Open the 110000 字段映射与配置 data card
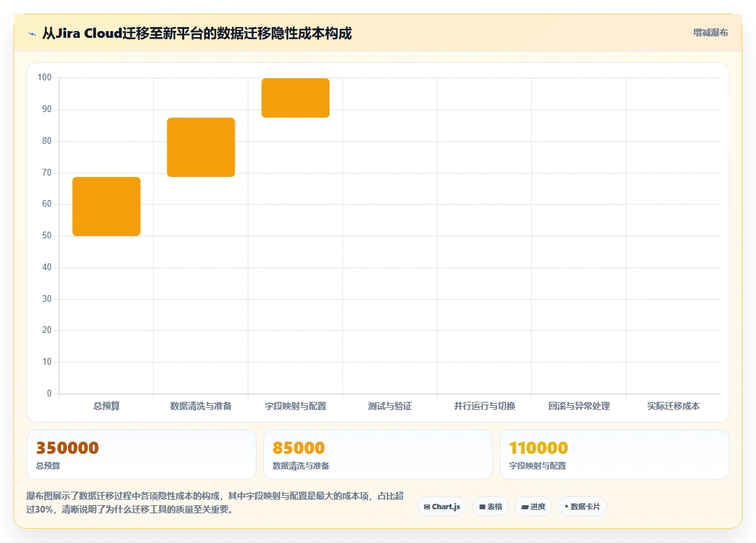The image size is (756, 543). (x=615, y=455)
